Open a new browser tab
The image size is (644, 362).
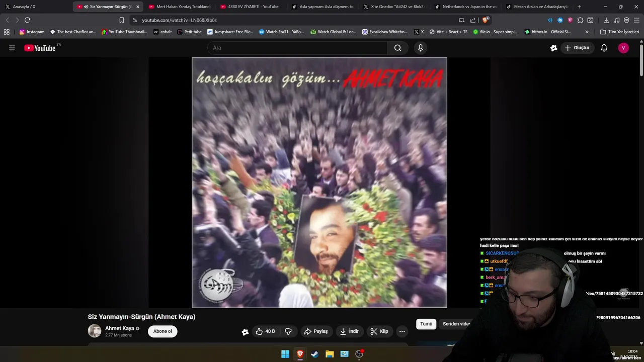(x=579, y=7)
